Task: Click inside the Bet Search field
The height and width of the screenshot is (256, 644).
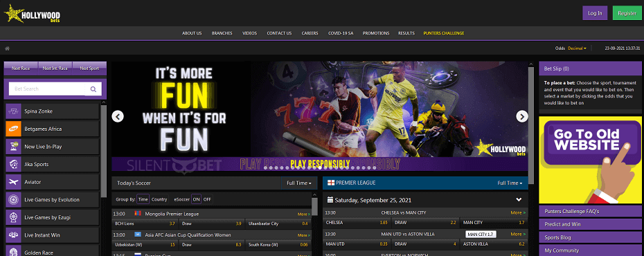Action: tap(47, 89)
